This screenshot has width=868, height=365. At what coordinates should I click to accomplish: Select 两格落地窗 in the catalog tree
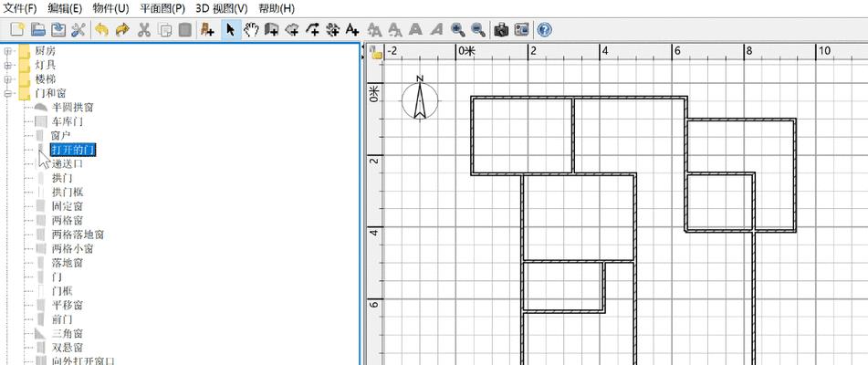[78, 235]
